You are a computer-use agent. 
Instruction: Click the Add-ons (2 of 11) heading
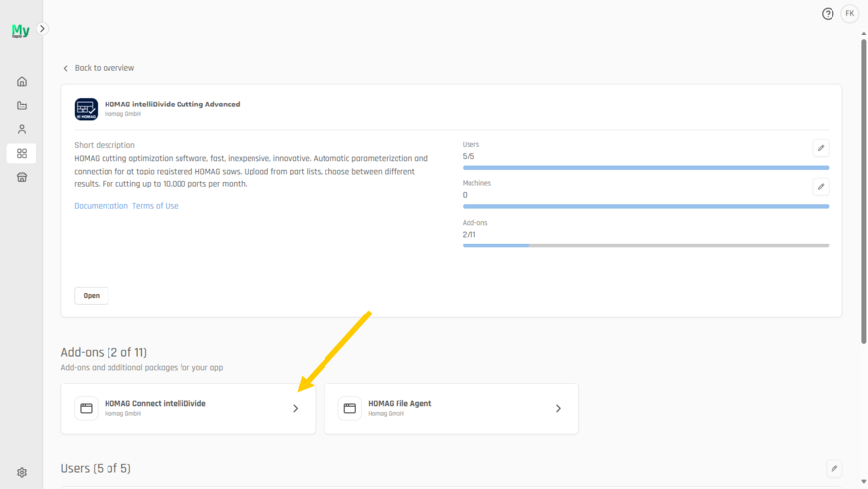(104, 352)
